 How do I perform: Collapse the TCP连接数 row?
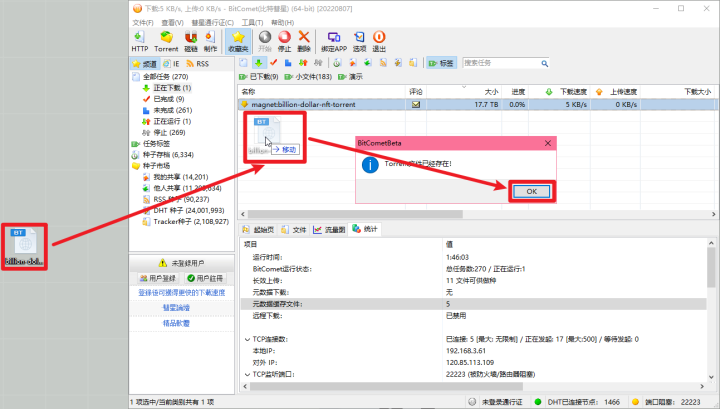pyautogui.click(x=247, y=339)
